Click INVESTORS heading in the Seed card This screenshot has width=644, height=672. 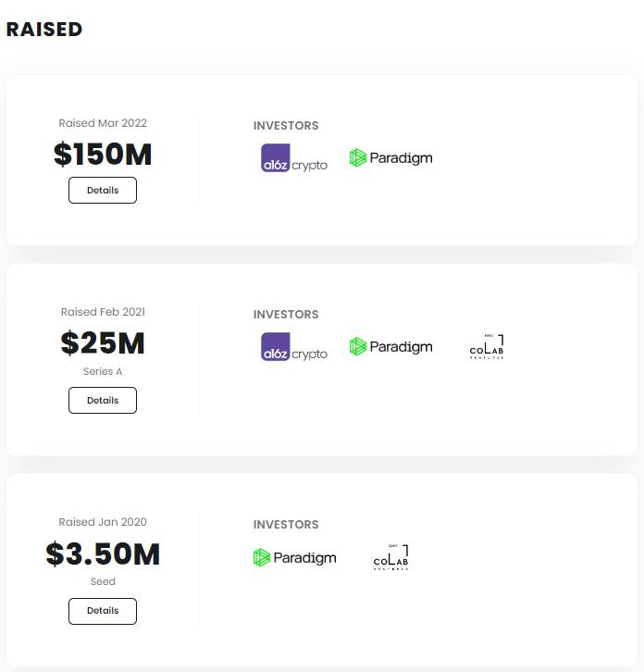(x=286, y=525)
